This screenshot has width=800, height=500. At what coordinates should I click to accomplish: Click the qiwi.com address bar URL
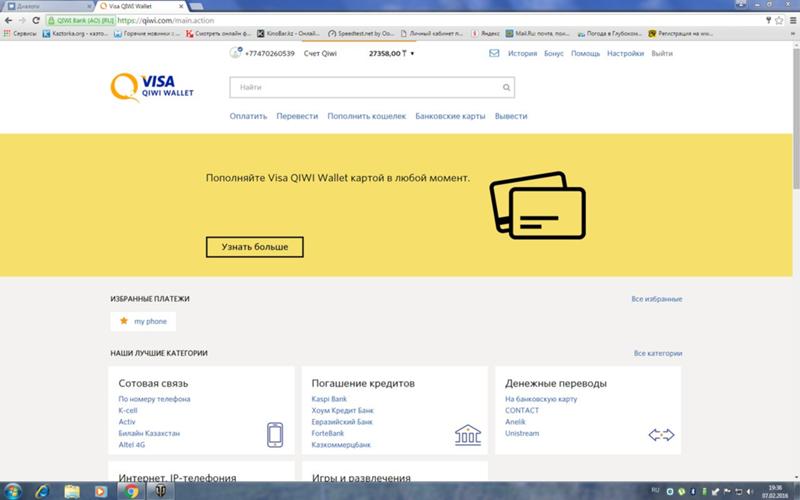166,20
